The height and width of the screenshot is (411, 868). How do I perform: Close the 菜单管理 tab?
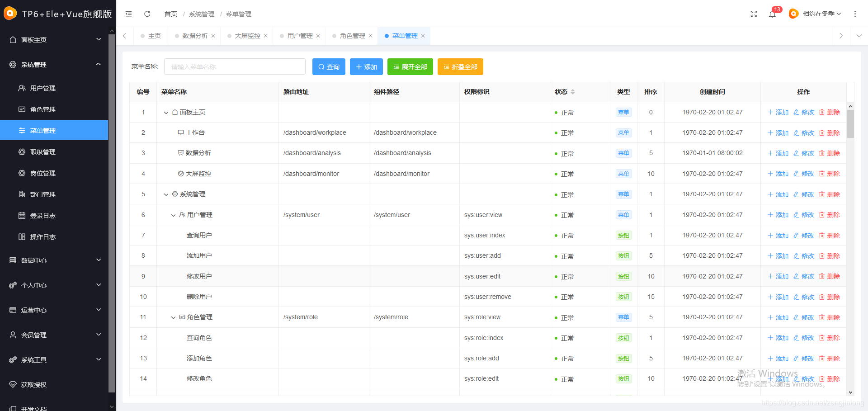(423, 36)
